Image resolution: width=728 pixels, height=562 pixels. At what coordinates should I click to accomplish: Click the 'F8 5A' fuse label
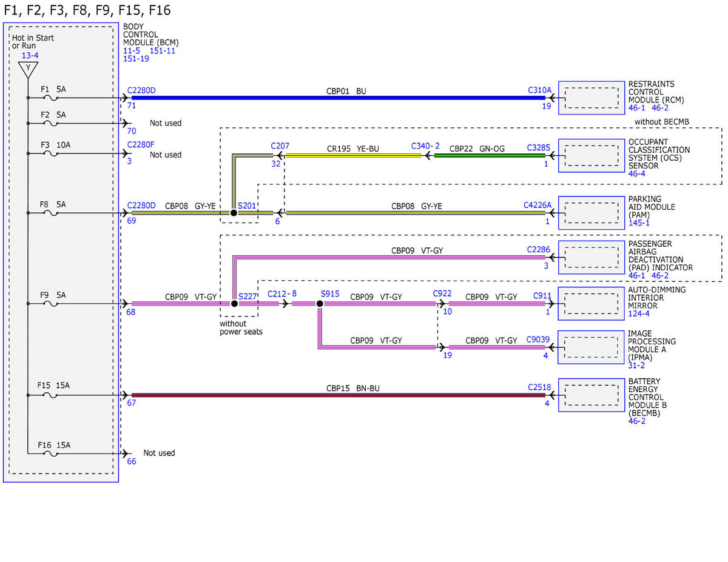tap(53, 204)
